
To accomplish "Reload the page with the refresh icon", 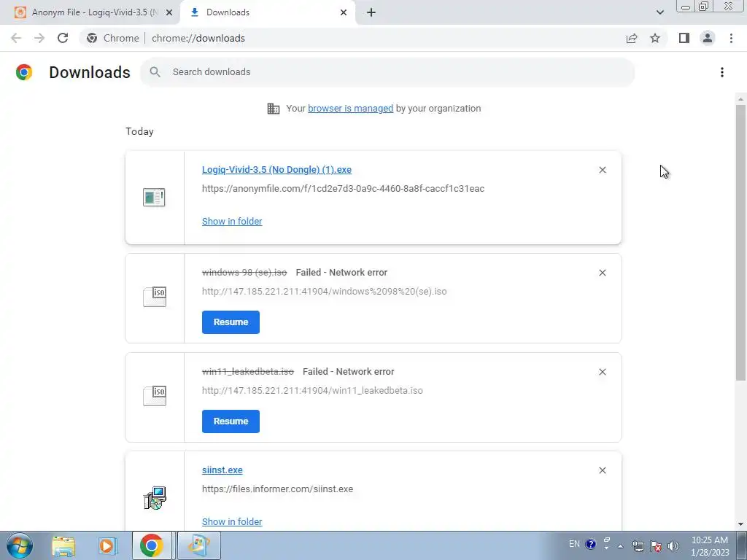I will [x=63, y=38].
